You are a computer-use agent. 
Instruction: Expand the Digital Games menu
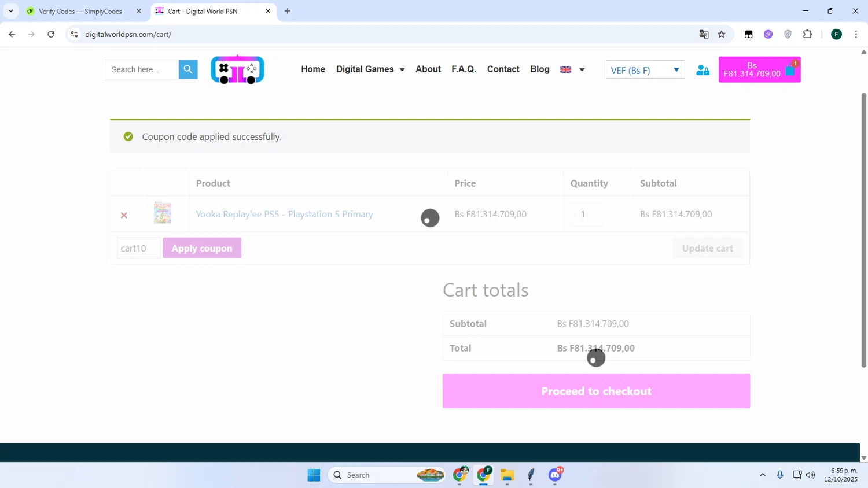[370, 69]
